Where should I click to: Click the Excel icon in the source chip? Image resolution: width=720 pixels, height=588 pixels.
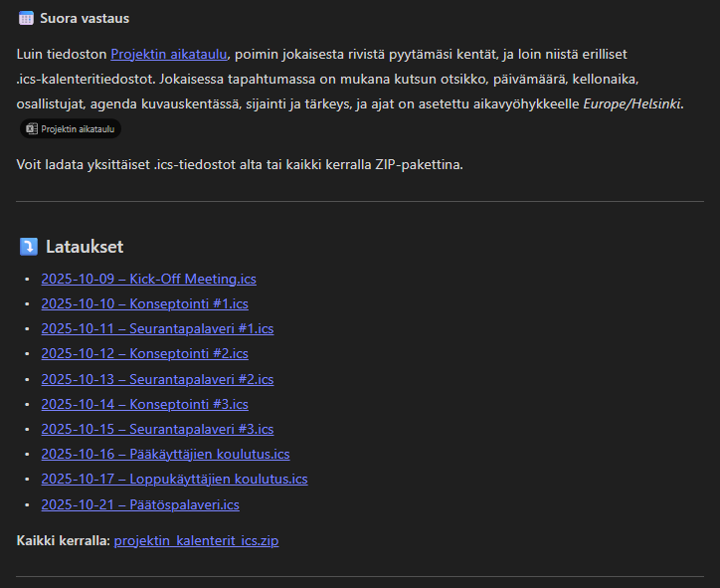(31, 128)
